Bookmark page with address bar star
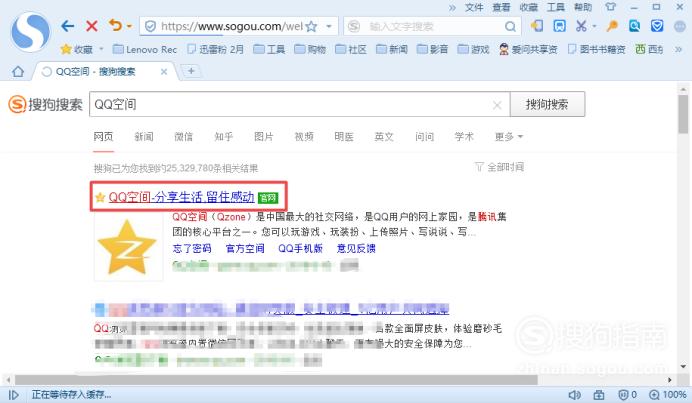The height and width of the screenshot is (403, 692). pos(311,26)
